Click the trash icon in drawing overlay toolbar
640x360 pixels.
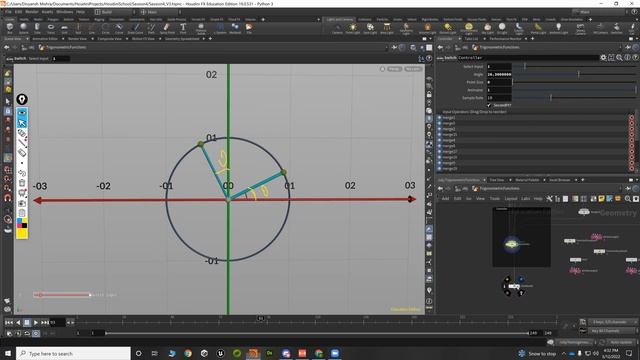22,182
